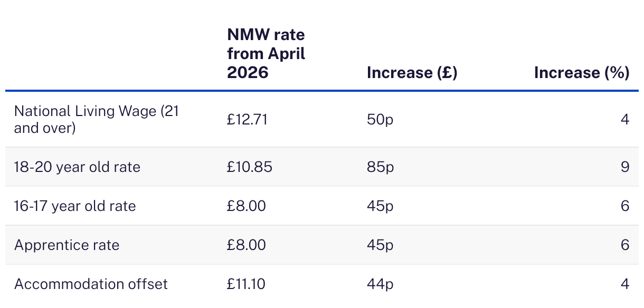The height and width of the screenshot is (308, 644).
Task: Select the 'Apprentice rate' row label
Action: (67, 245)
